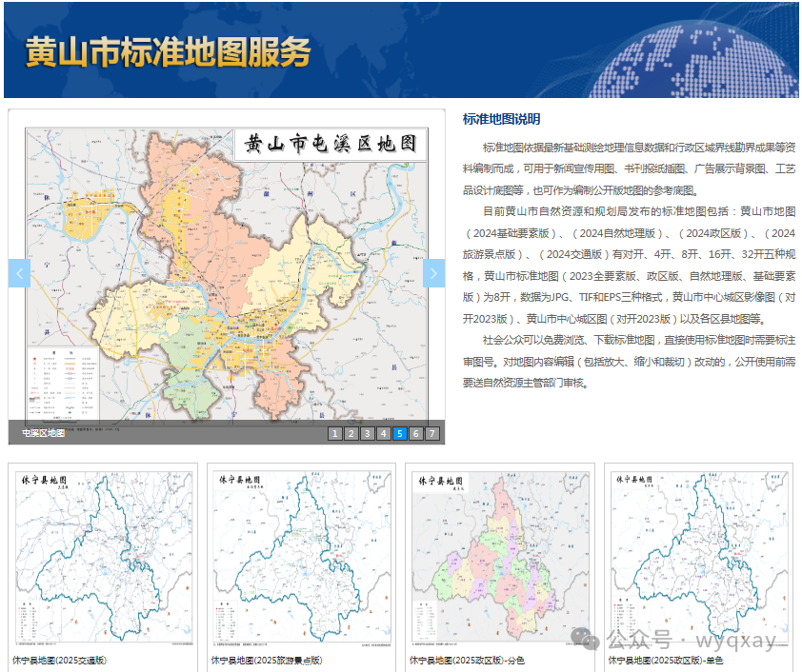Open 休宁县地图 2025旅游景点版 thumbnail

302,558
